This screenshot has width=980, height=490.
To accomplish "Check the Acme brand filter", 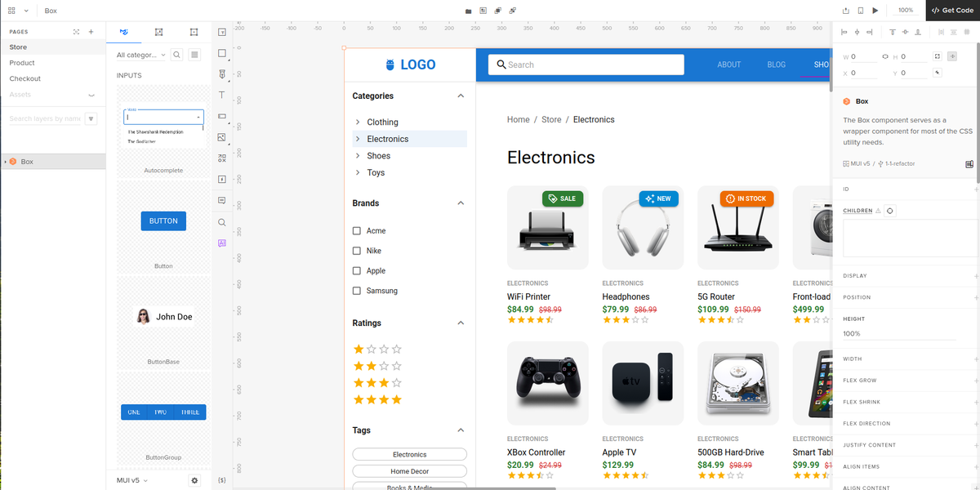I will (356, 230).
